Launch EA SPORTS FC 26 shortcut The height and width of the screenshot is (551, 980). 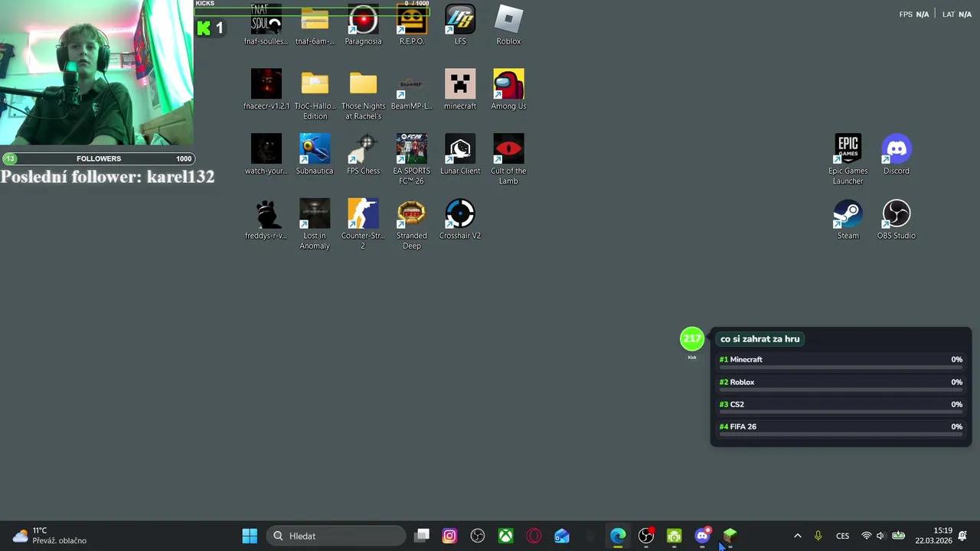tap(411, 159)
